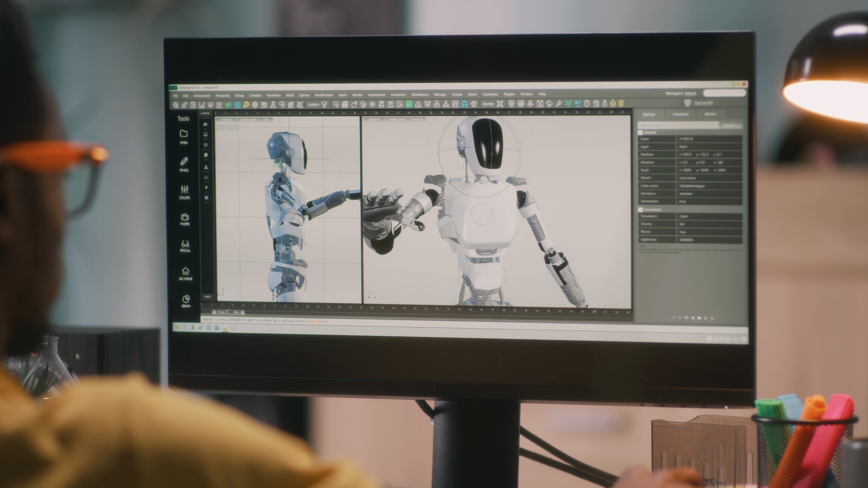Click the Color hex value field
Viewport: 868px width, 488px height.
(x=709, y=139)
